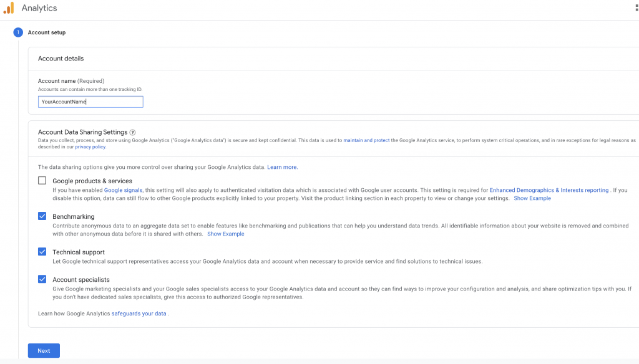Disable the Benchmarking checkbox
639x364 pixels.
pyautogui.click(x=42, y=216)
